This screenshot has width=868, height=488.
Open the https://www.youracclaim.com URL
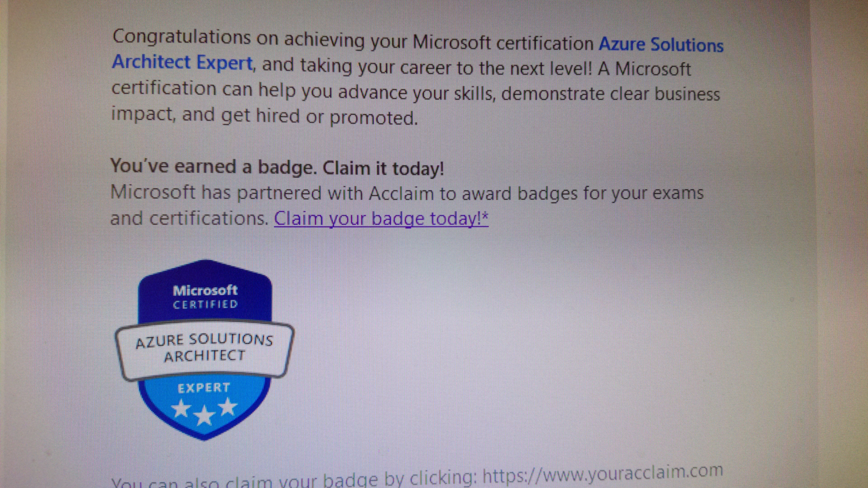602,473
